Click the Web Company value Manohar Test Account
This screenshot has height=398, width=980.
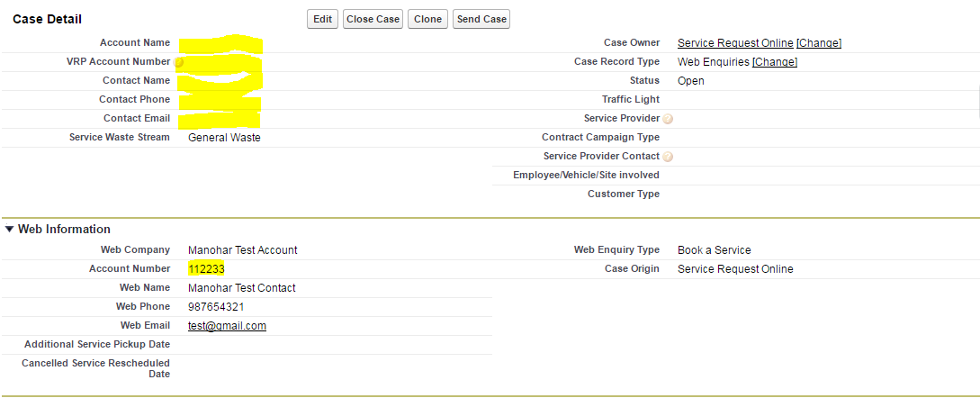point(242,250)
